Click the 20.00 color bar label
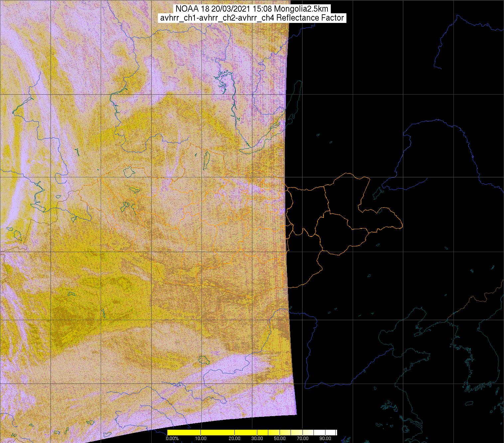 [234, 438]
